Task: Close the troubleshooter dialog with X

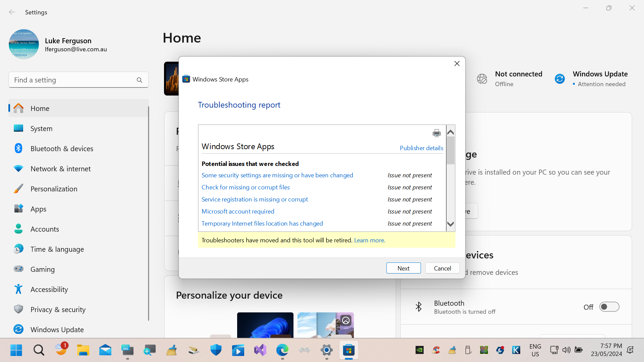Action: 457,63
